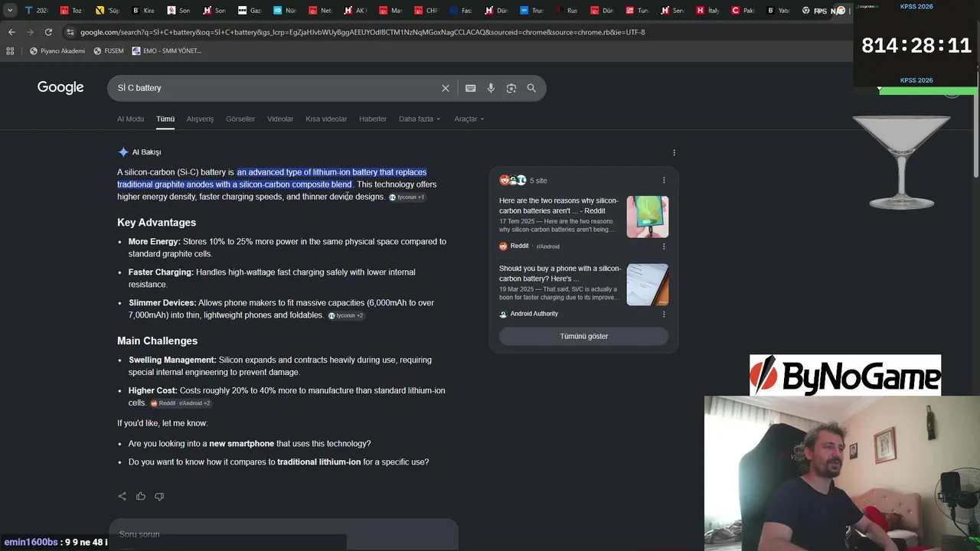
Task: Open the EMO - SMM YÖNET... bookmark
Action: pos(167,51)
